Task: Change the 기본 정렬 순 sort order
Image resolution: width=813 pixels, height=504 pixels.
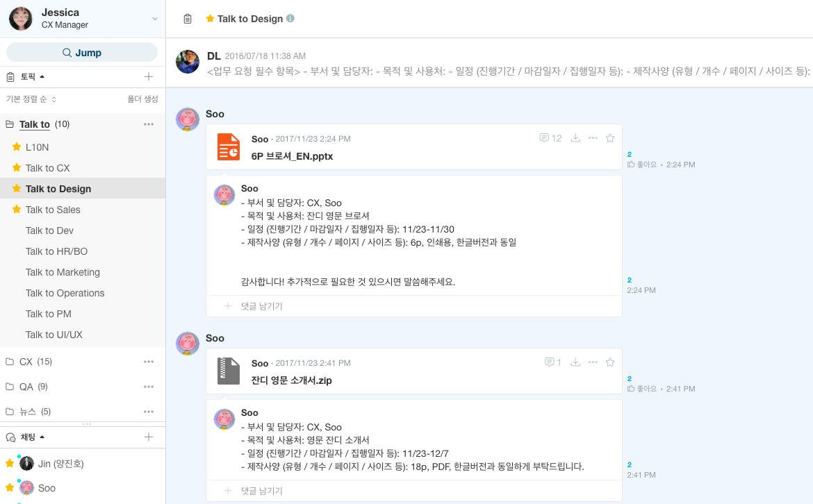Action: click(x=31, y=99)
